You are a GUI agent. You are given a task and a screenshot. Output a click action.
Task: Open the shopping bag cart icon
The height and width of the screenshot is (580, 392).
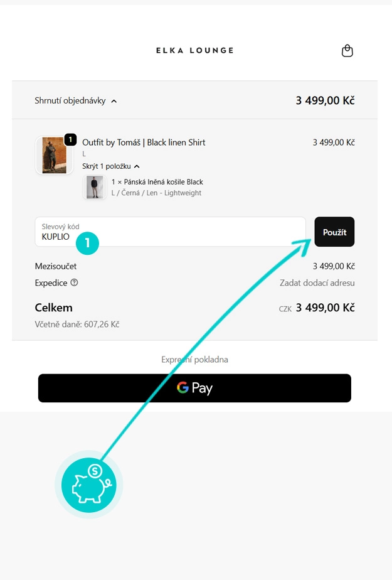point(347,51)
